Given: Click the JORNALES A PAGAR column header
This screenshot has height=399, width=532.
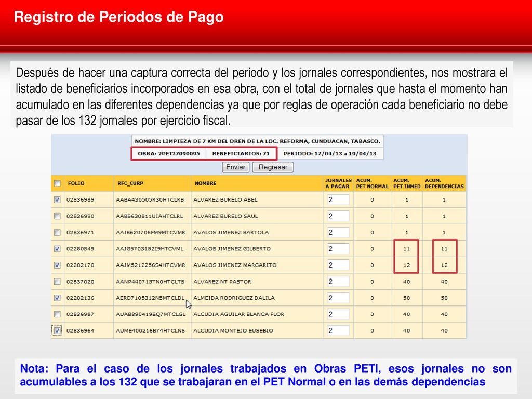Looking at the screenshot, I should (338, 183).
